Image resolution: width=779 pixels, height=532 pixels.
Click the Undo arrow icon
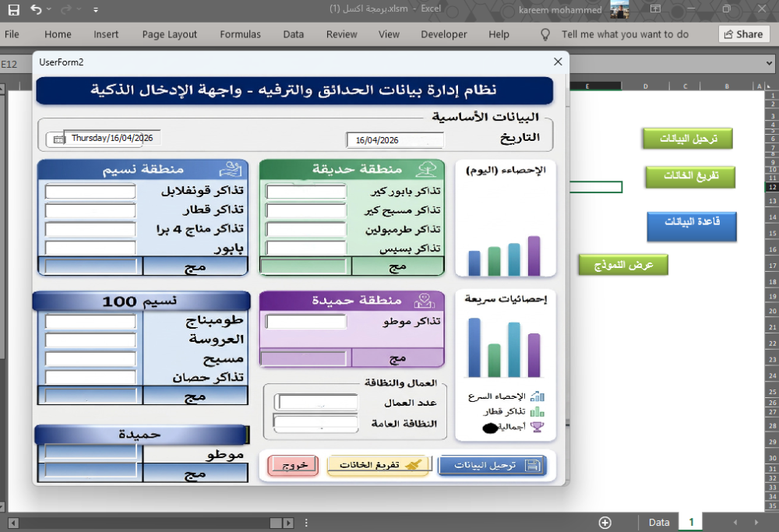point(36,10)
